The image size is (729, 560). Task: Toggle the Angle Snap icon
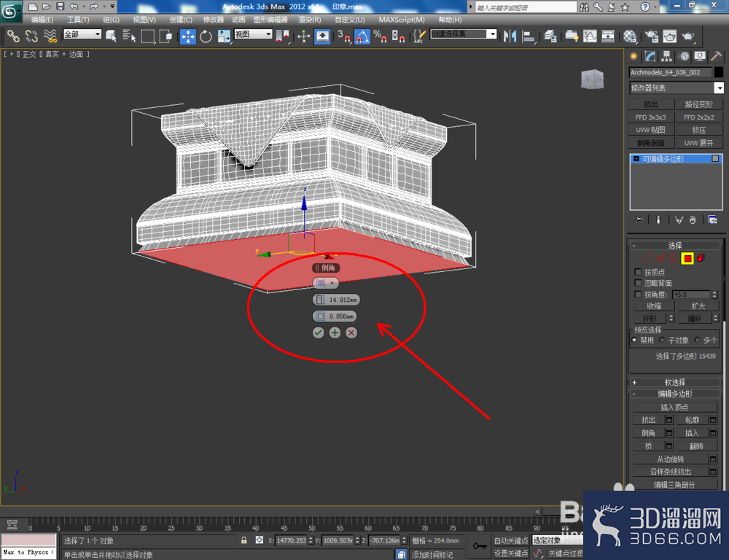coord(362,36)
